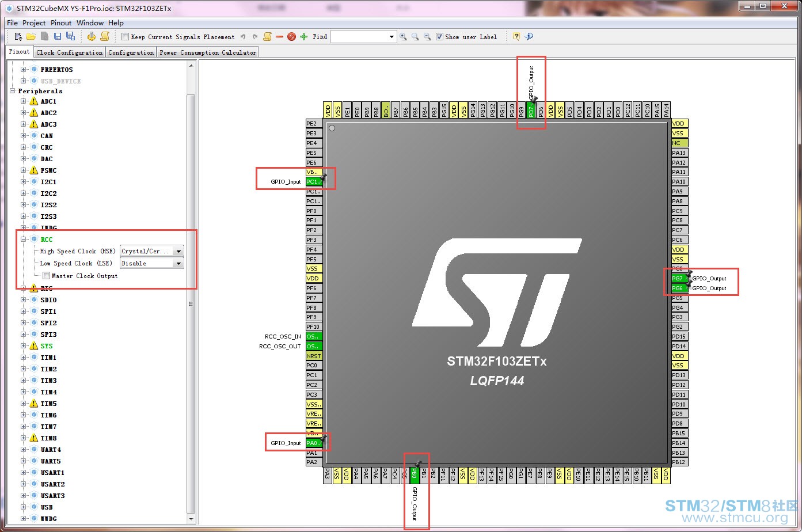Expand the ADC1 tree node
This screenshot has width=802, height=532.
pos(24,101)
